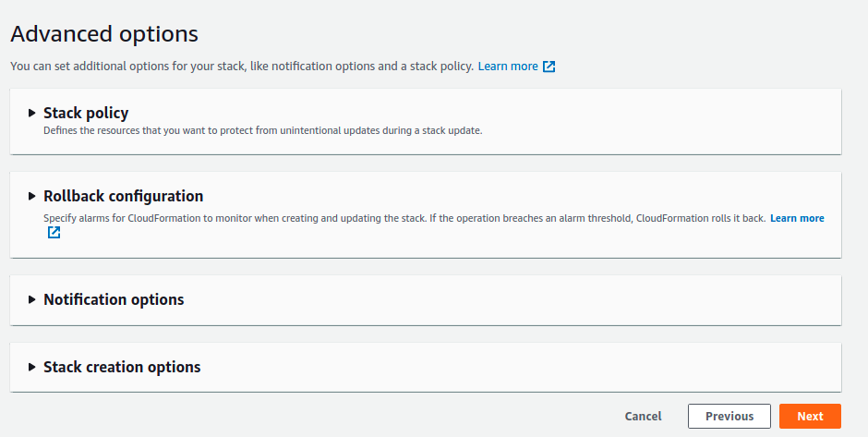
Task: Click the external link icon beside top Learn more
Action: coord(549,67)
